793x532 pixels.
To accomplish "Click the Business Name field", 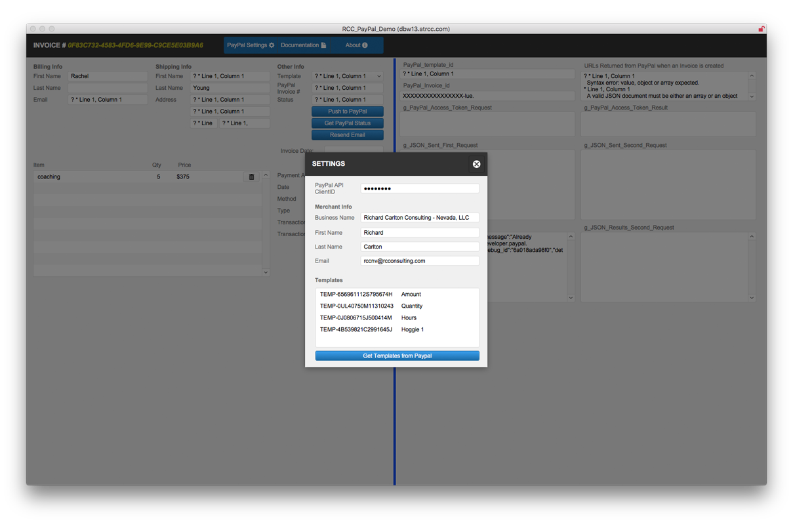I will (x=420, y=218).
